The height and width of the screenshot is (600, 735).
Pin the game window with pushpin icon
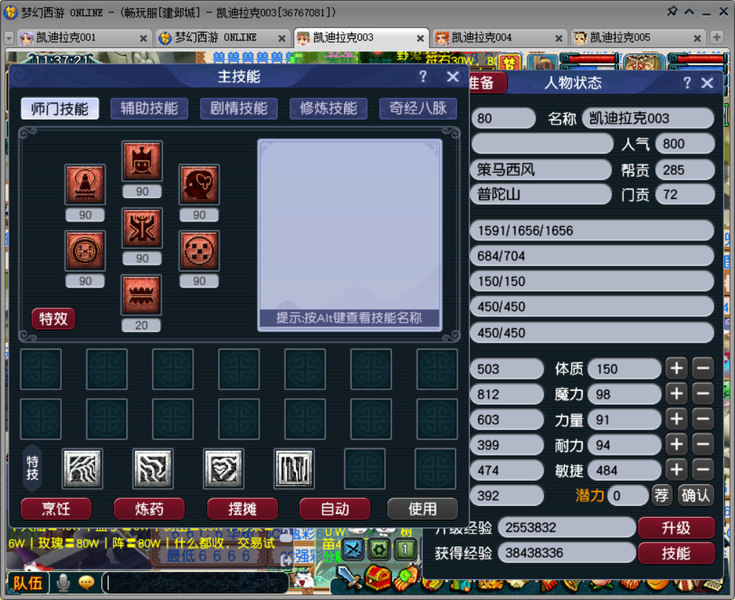672,11
